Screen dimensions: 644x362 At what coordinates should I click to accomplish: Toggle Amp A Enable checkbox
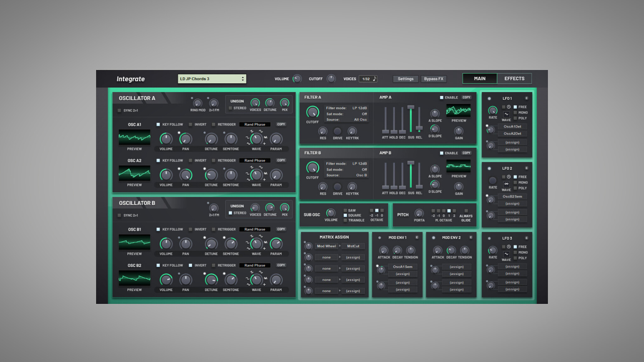point(441,97)
